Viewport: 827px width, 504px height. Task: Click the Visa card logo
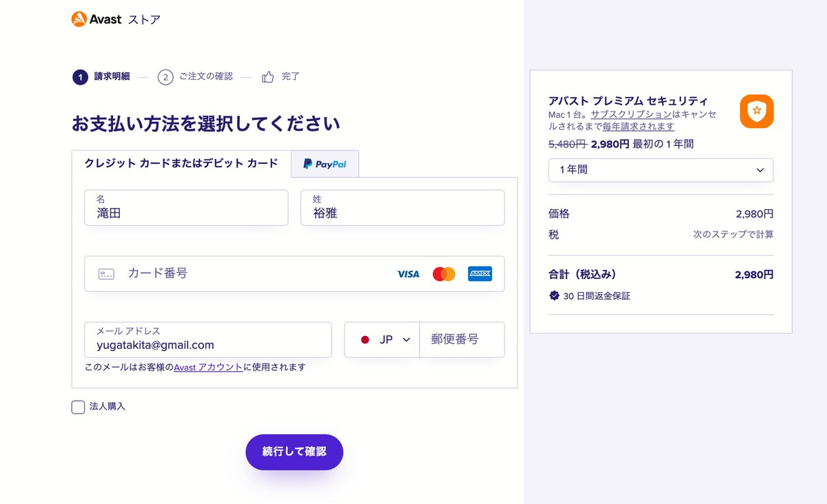point(408,274)
